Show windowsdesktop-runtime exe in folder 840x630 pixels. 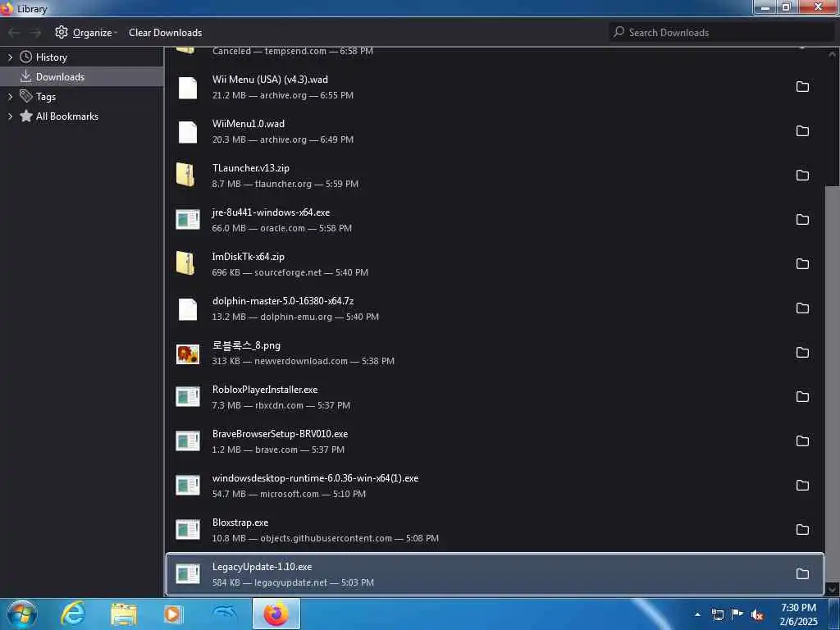click(x=802, y=486)
